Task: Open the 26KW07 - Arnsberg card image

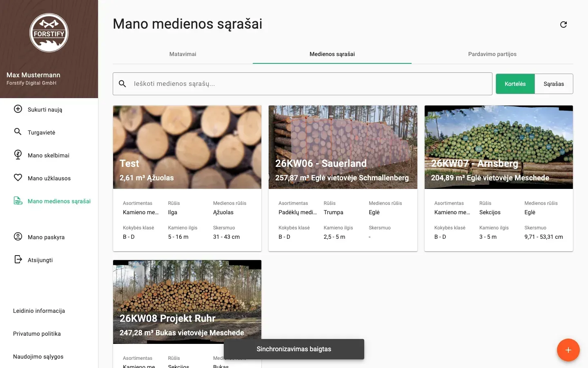Action: [x=499, y=147]
